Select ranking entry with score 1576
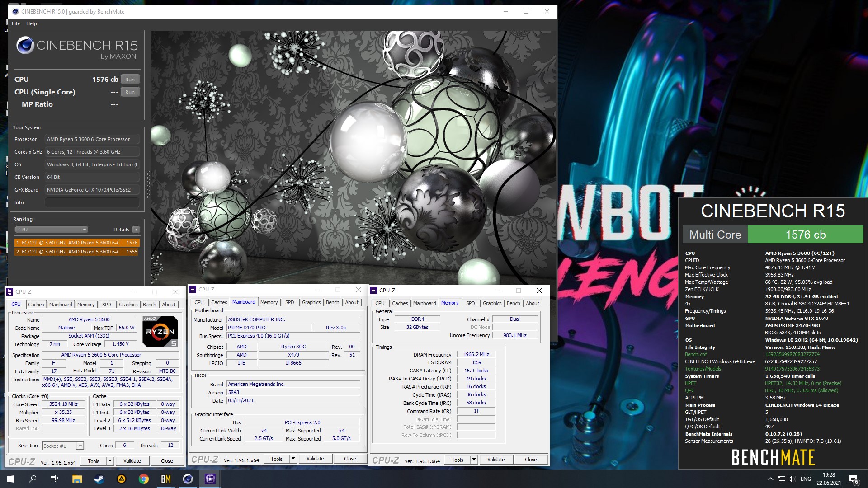868x488 pixels. [77, 243]
